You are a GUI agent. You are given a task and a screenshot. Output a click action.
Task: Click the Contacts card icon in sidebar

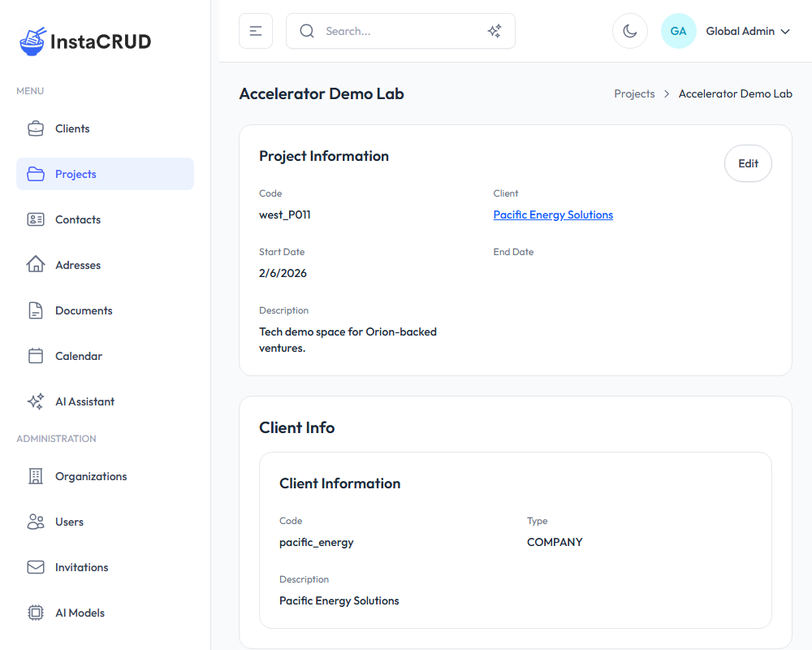click(36, 219)
